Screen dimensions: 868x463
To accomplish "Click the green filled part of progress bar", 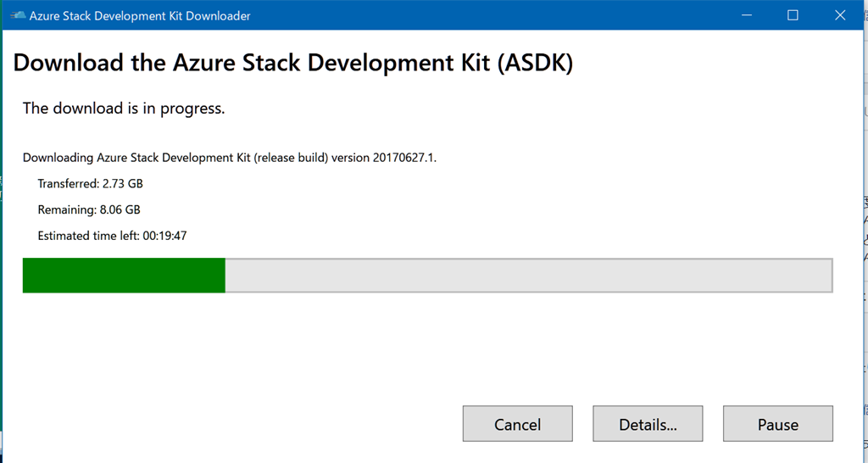I will [x=124, y=276].
